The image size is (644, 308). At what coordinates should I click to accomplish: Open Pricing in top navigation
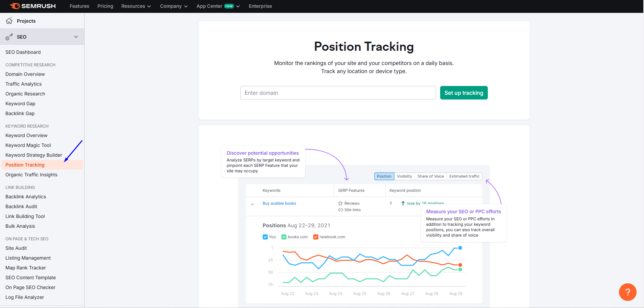click(x=105, y=6)
